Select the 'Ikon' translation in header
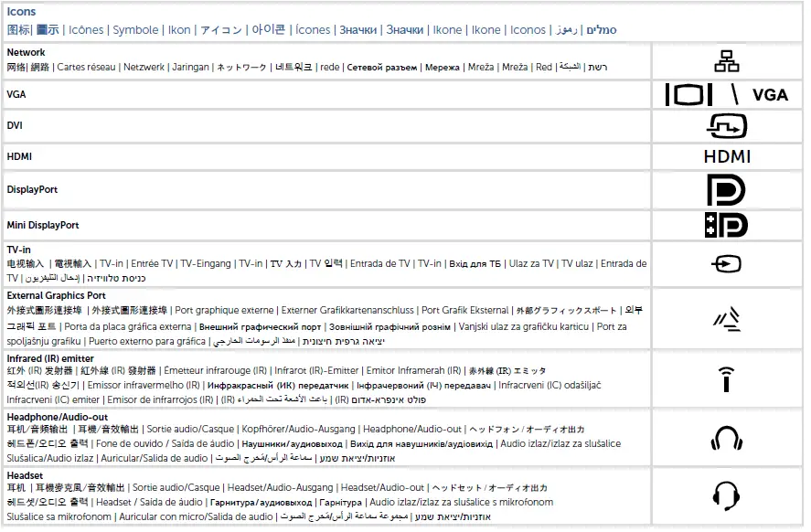The image size is (811, 532). point(180,30)
